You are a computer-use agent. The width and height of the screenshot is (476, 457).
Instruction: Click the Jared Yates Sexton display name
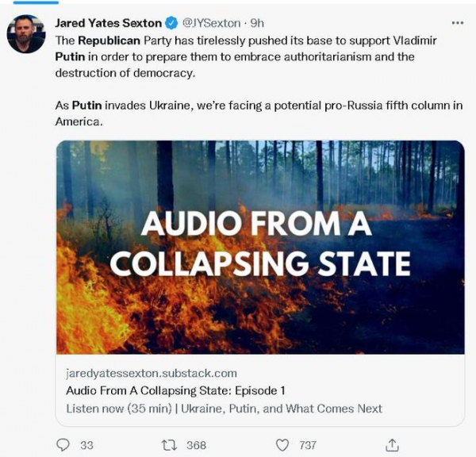pyautogui.click(x=108, y=23)
